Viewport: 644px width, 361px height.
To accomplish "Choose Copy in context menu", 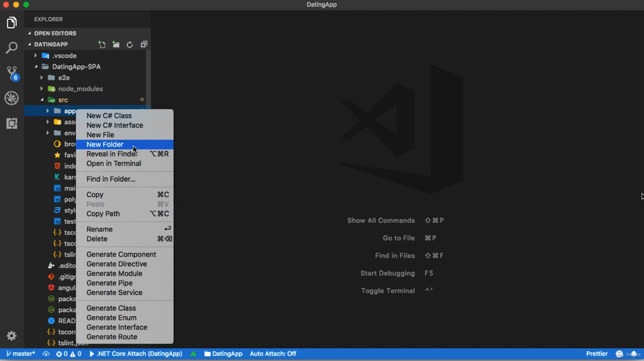I will (125, 194).
